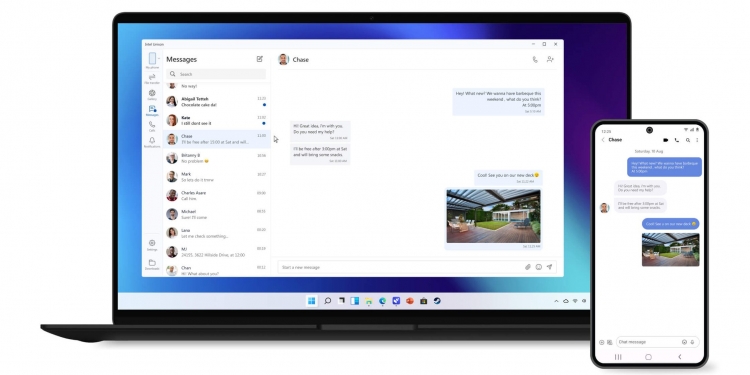
Task: Click the add contact icon in the chat header
Action: (550, 59)
